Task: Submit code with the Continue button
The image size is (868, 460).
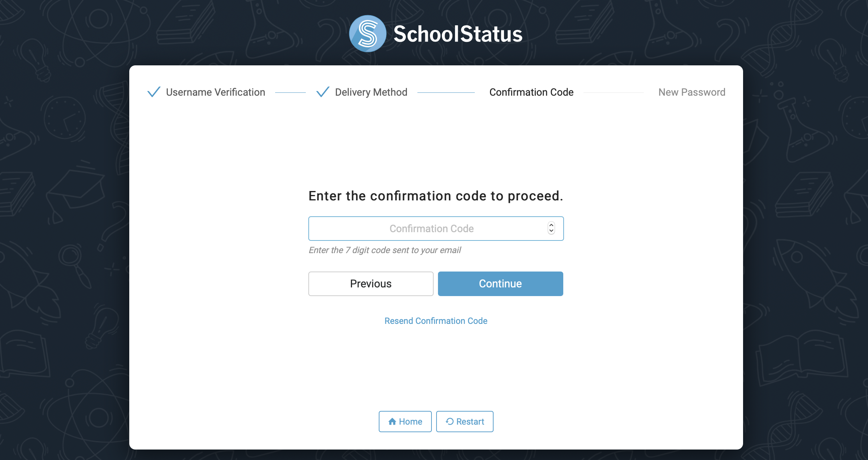Action: pos(500,284)
